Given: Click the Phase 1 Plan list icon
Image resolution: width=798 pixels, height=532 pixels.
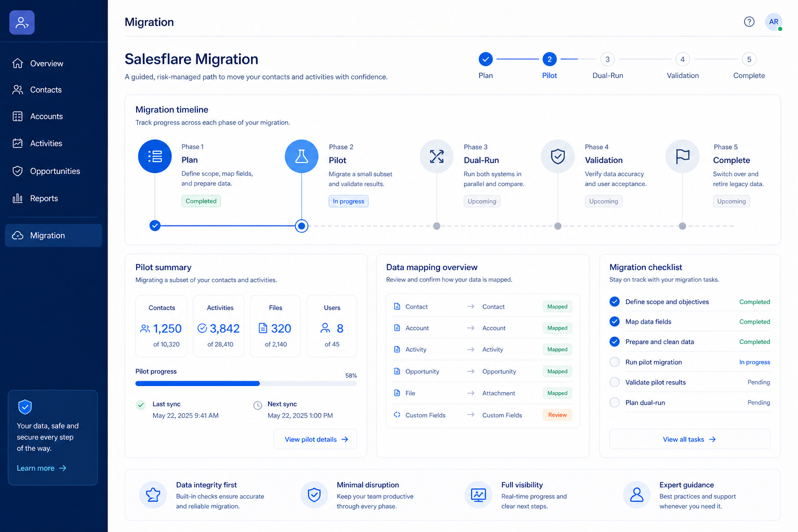Looking at the screenshot, I should [155, 156].
